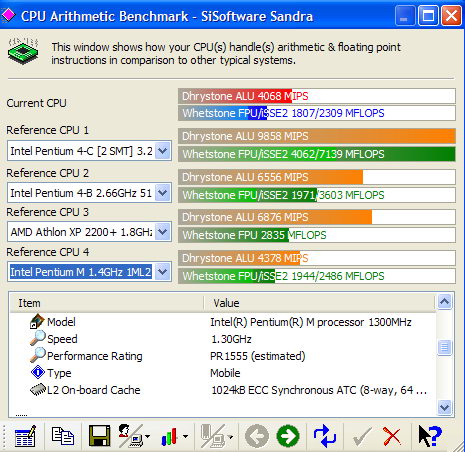Click the Current CPU Dhrystone ALU 4068 MIPS bar
This screenshot has width=465, height=452.
tap(317, 96)
